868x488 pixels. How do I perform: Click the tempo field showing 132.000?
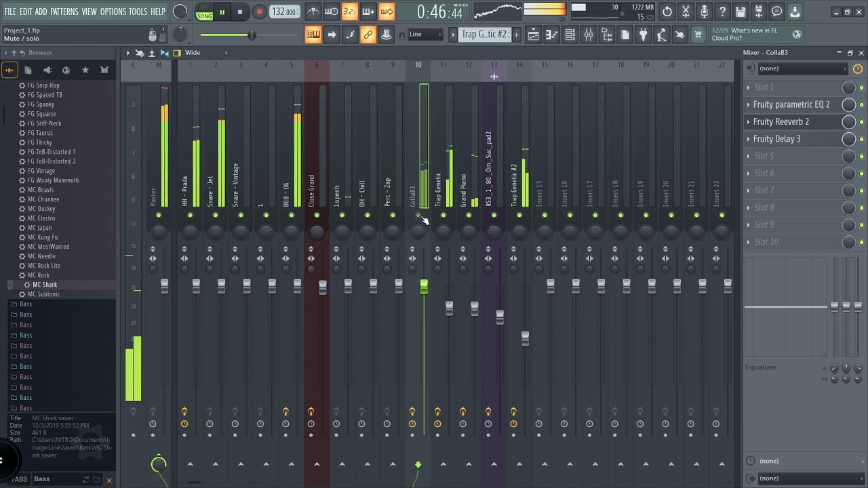(283, 12)
